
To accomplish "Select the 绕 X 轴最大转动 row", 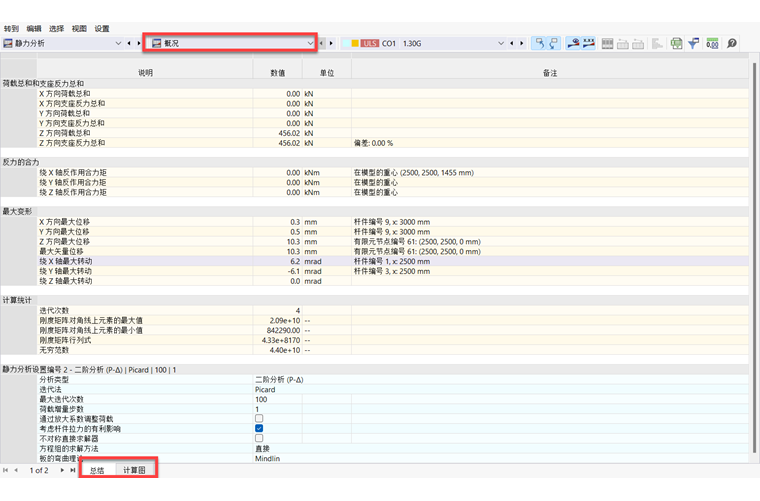I will click(x=393, y=261).
